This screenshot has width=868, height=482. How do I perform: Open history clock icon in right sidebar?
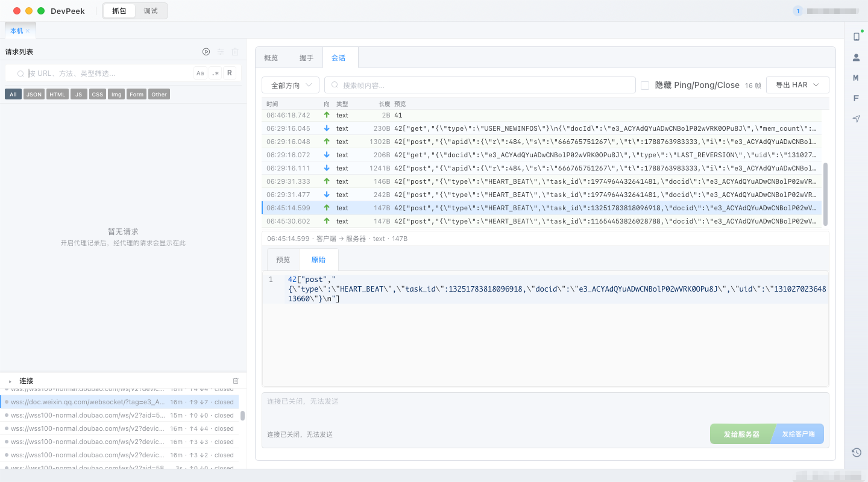[856, 452]
